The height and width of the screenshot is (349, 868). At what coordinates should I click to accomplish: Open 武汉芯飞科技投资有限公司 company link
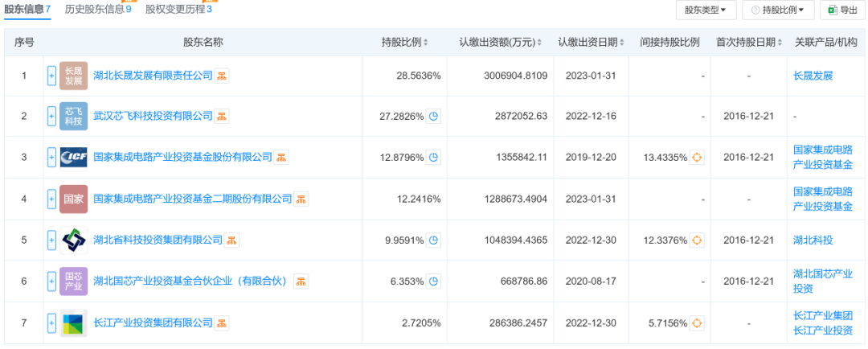153,117
